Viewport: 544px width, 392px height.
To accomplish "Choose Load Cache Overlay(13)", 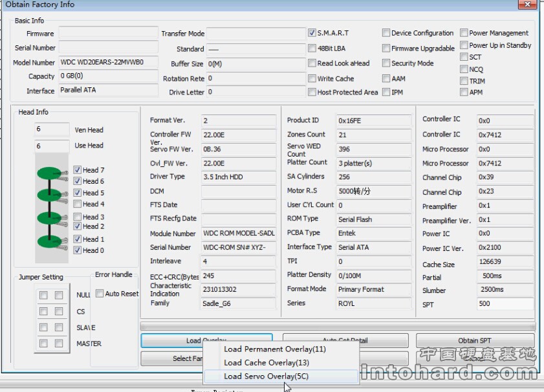I will tap(281, 362).
